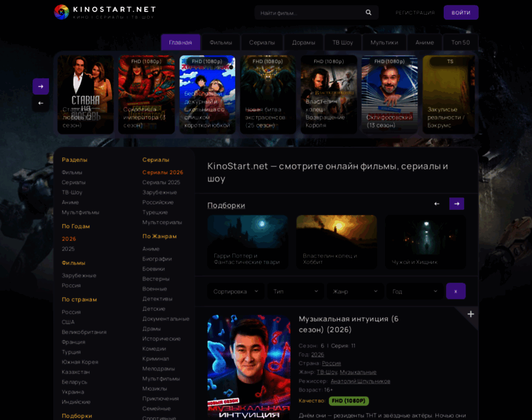Image resolution: width=532 pixels, height=420 pixels.
Task: Click Детективы genre link
Action: [157, 299]
